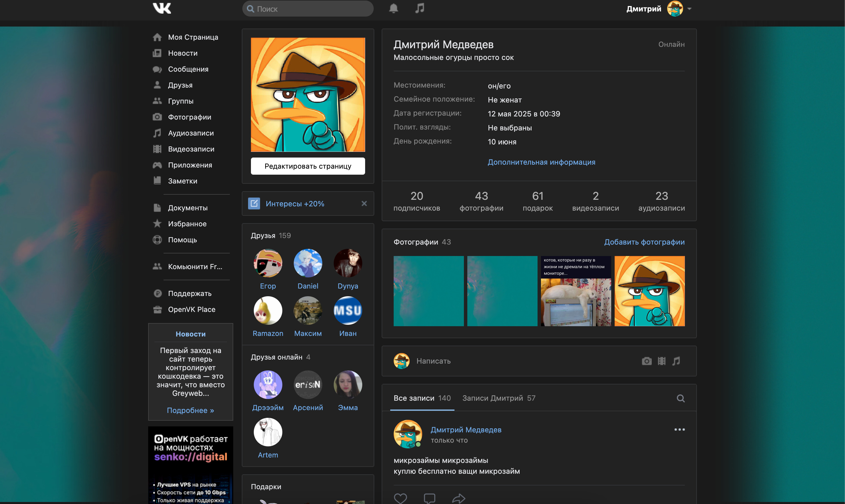Open the 20 подписчиков counter
This screenshot has width=845, height=504.
click(x=417, y=201)
